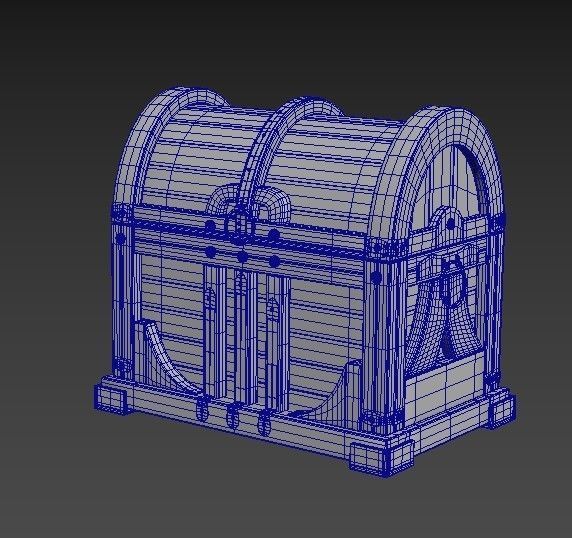Click the front-right corner foot block
This screenshot has width=572, height=538.
point(381,458)
